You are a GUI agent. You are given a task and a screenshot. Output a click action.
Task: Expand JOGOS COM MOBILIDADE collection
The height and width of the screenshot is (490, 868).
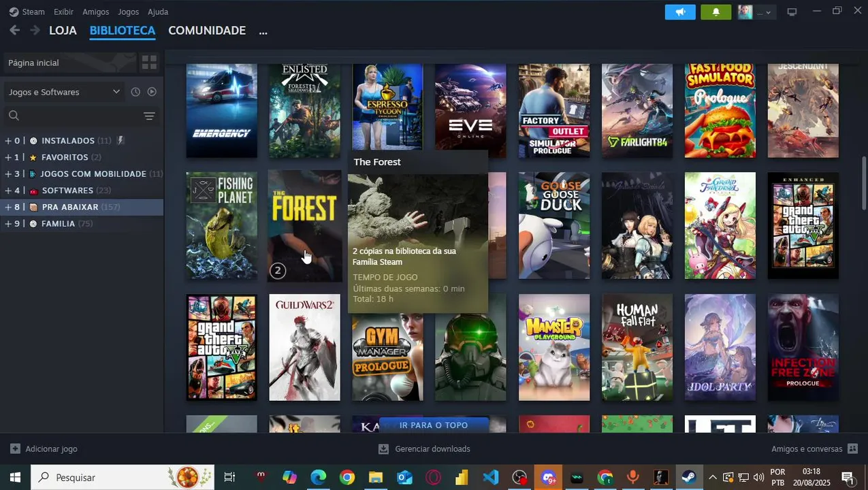pyautogui.click(x=8, y=174)
